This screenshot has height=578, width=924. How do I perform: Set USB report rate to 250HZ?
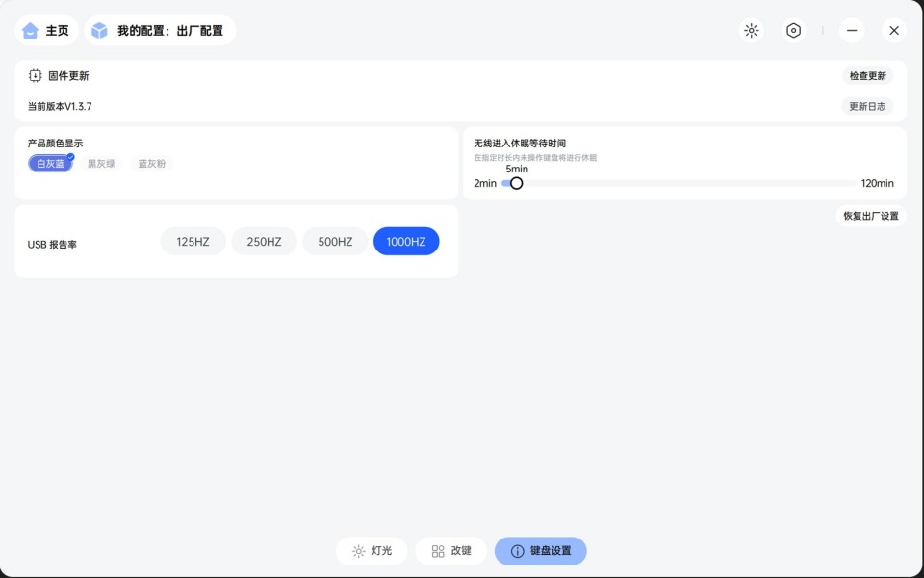click(264, 241)
